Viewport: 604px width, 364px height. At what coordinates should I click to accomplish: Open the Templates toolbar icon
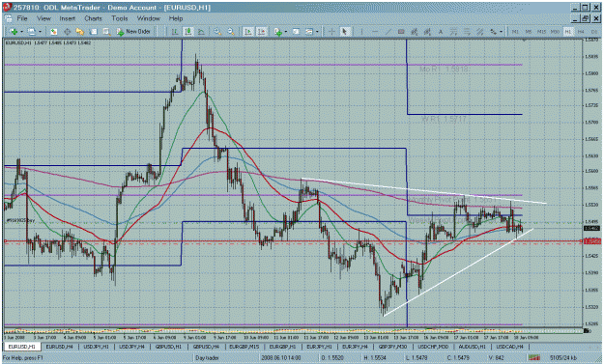point(309,32)
